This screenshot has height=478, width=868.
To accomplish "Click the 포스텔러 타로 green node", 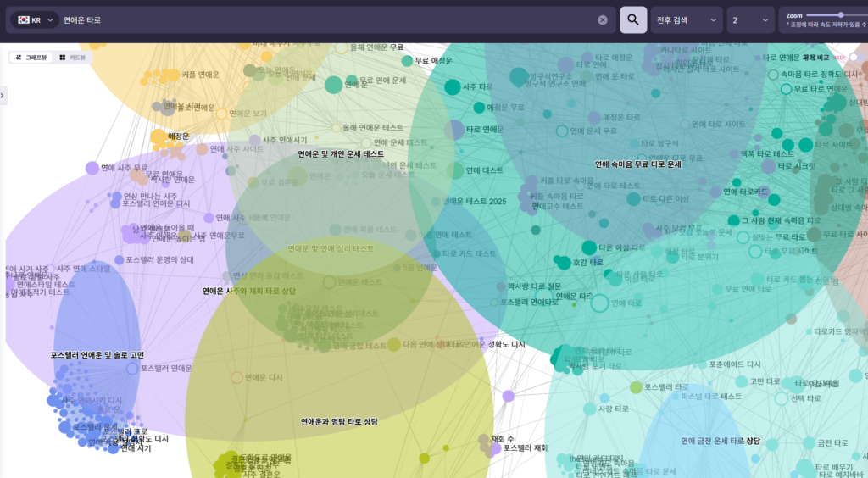I will click(636, 387).
